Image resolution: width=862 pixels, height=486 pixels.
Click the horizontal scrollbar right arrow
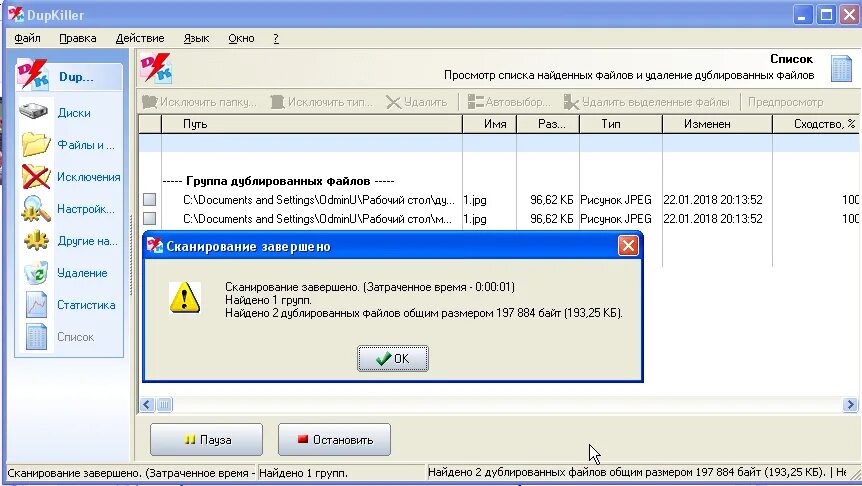(x=850, y=405)
